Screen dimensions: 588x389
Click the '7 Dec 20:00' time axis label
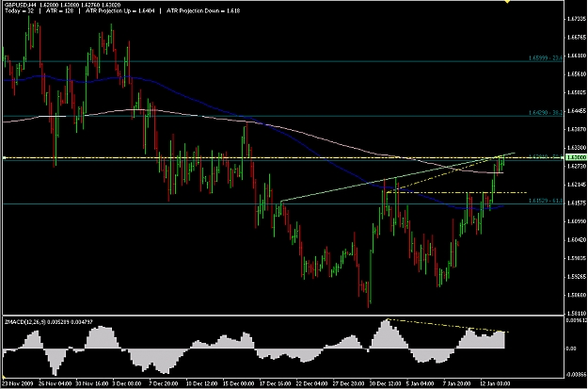click(164, 384)
